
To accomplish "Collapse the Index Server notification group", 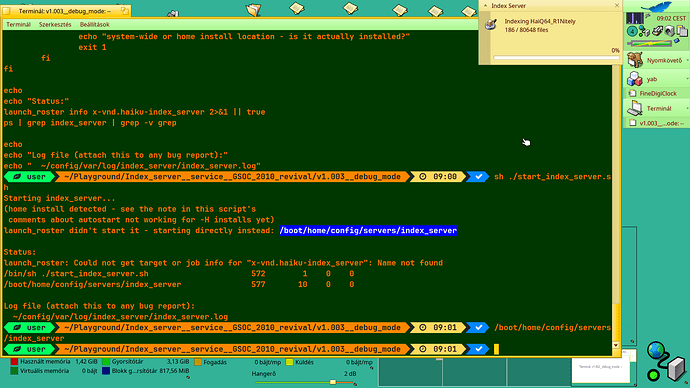I will pos(485,6).
